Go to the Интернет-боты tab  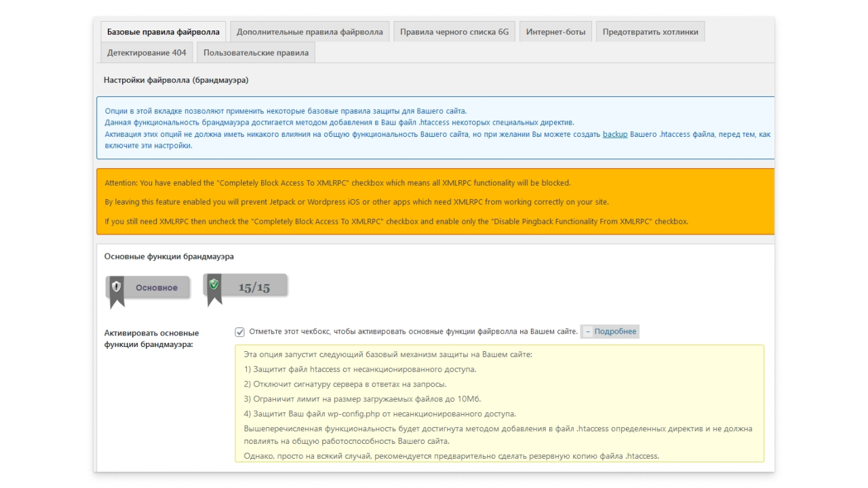coord(555,32)
